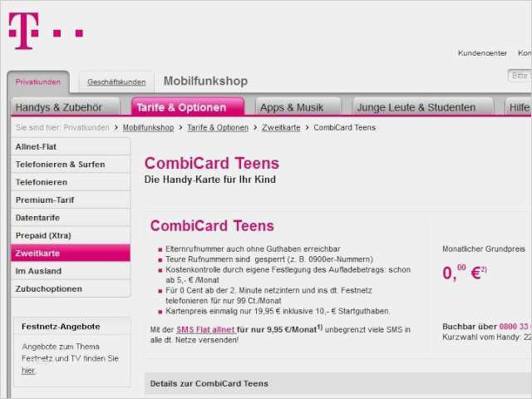Click 'Buchbar über' phone number text

click(487, 327)
